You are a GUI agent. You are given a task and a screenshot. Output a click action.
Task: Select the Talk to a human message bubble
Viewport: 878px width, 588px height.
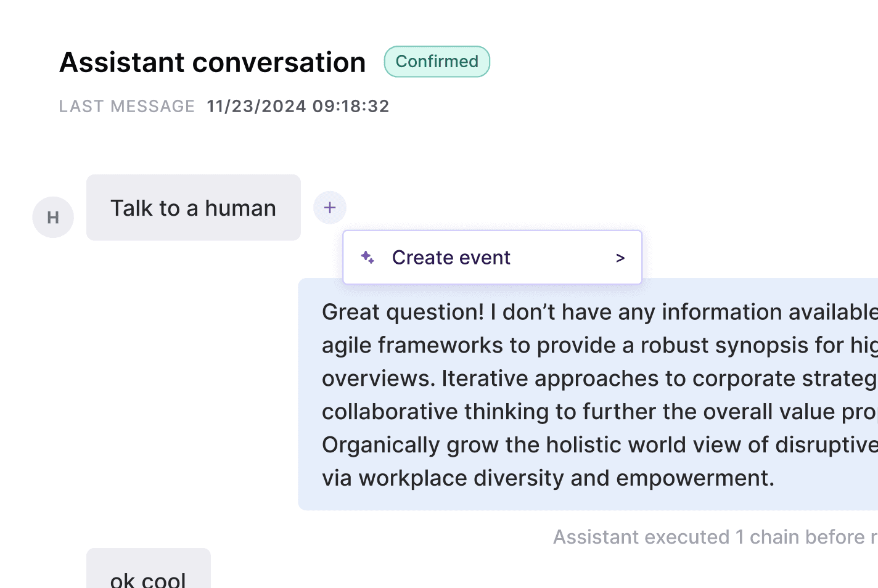(x=193, y=208)
